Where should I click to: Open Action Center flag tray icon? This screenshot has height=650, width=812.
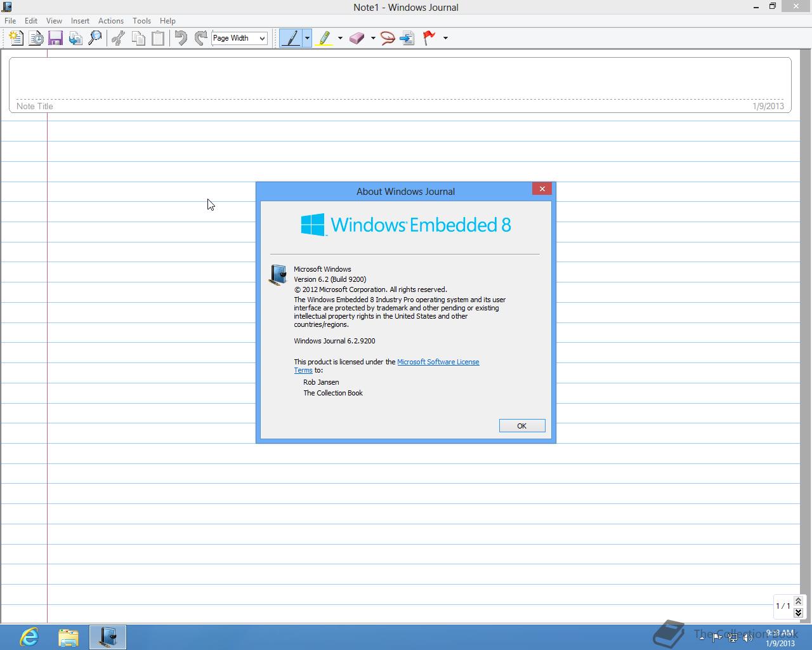coord(717,637)
